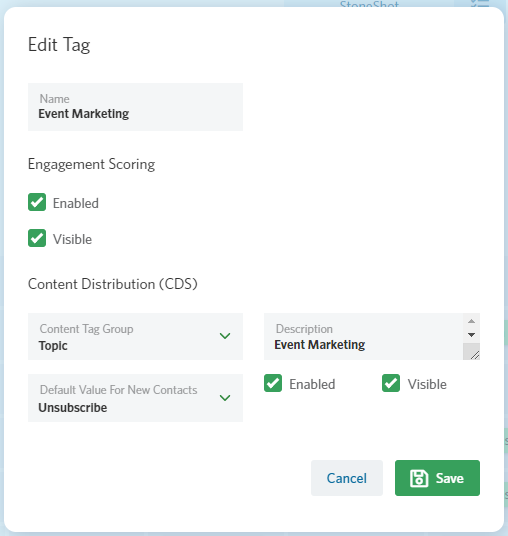The height and width of the screenshot is (536, 508).
Task: Disable the Content Distribution Enabled checkbox
Action: pyautogui.click(x=273, y=383)
